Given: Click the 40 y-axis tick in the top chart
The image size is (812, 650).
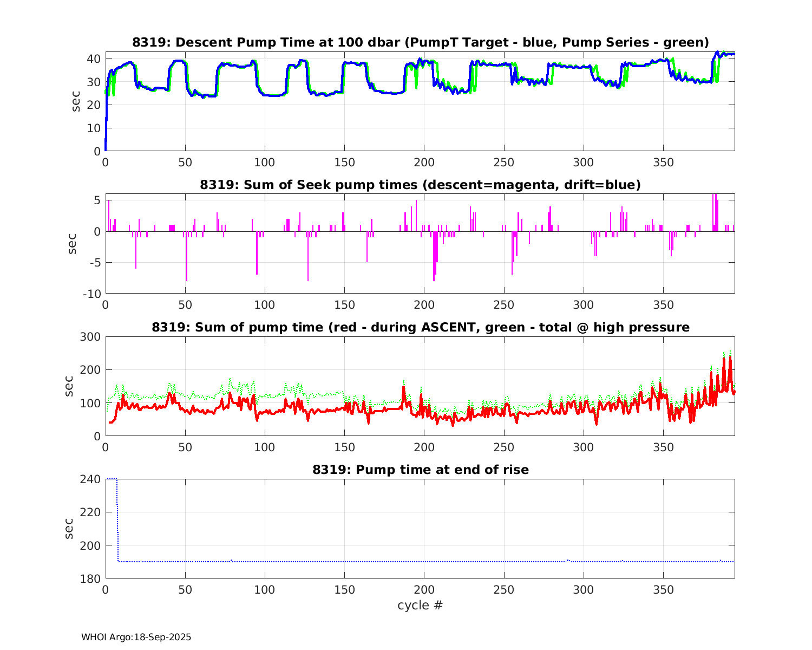Looking at the screenshot, I should [x=94, y=58].
